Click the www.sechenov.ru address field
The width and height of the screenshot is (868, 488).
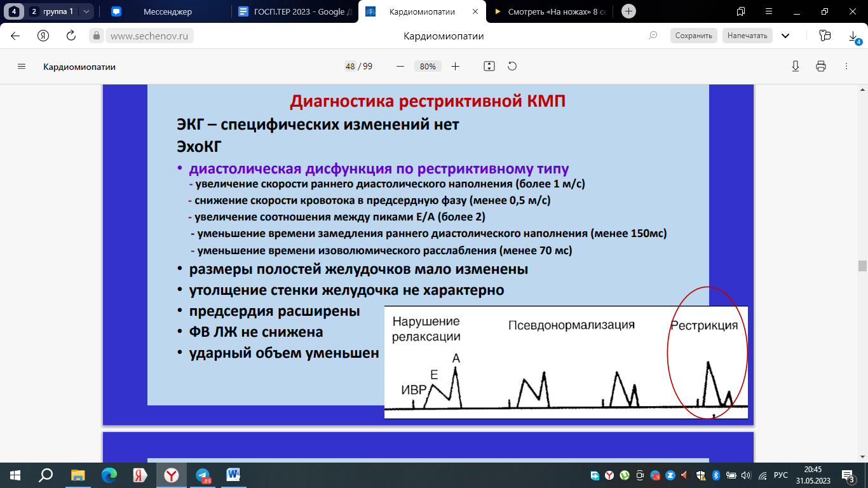(150, 36)
